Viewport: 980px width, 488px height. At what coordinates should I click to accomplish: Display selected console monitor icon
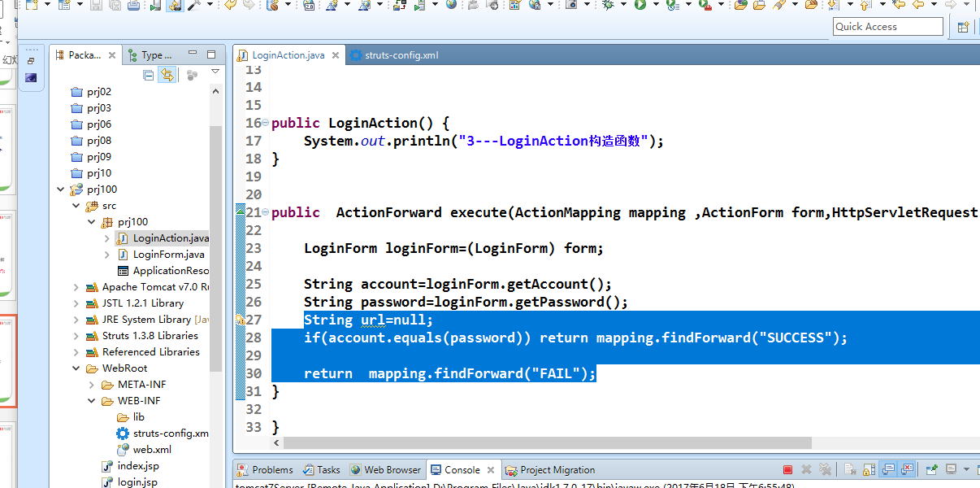point(952,469)
